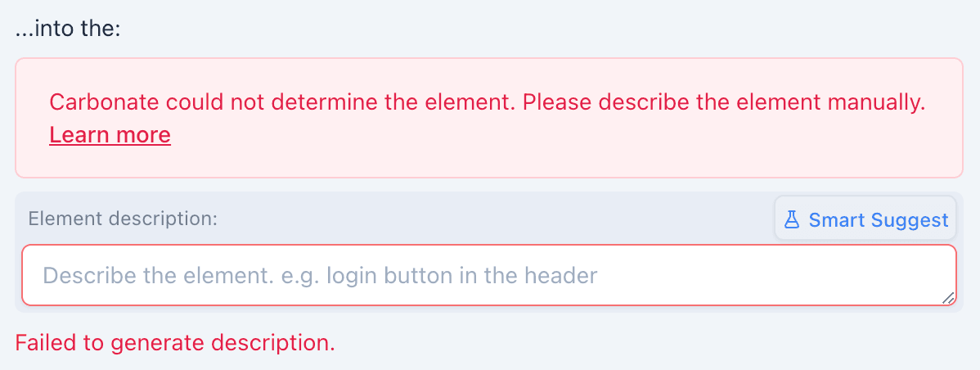This screenshot has width=980, height=370.
Task: Click the flask icon beside Smart Suggest
Action: (791, 219)
